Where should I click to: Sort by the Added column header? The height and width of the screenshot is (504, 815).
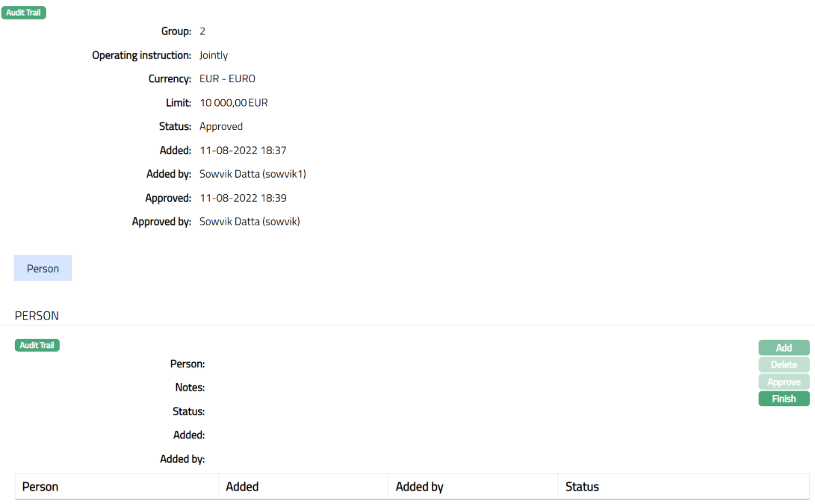(x=242, y=487)
